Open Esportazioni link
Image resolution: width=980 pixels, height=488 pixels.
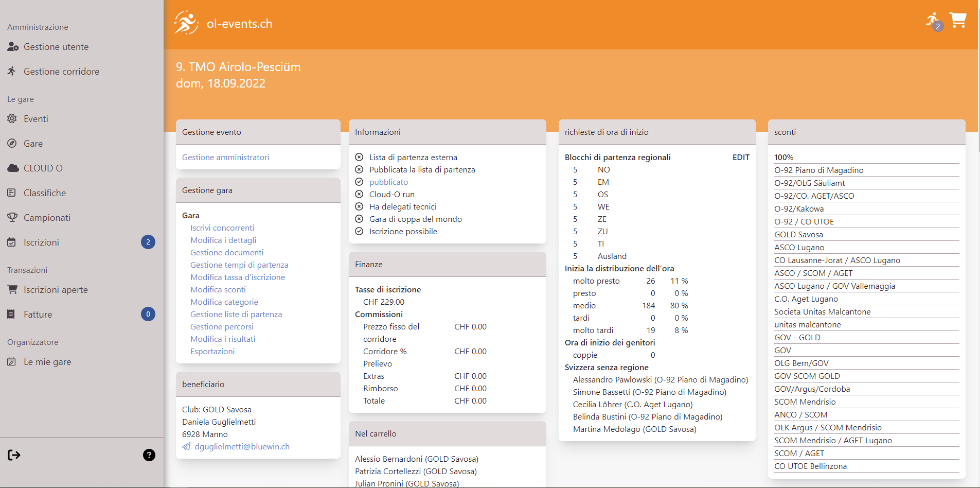point(212,351)
